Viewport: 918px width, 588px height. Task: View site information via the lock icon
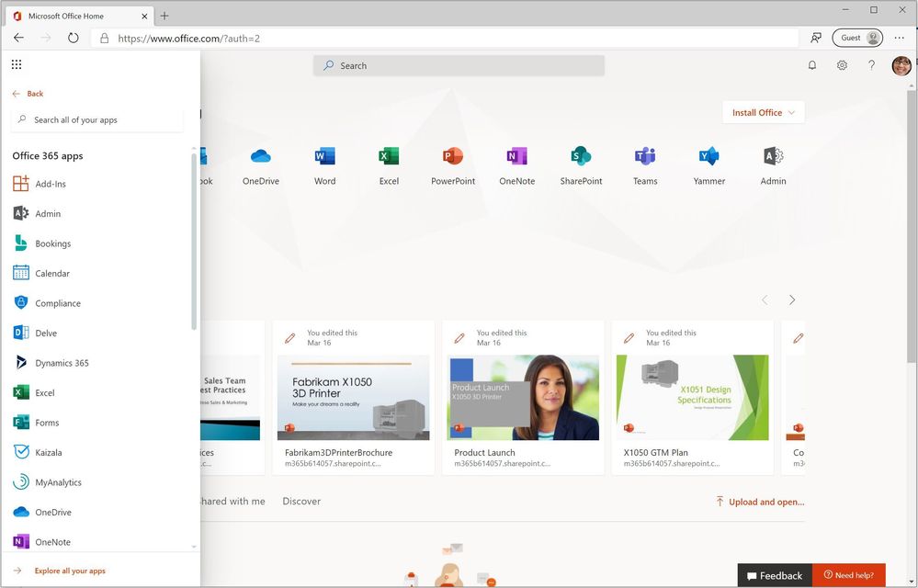tap(104, 38)
